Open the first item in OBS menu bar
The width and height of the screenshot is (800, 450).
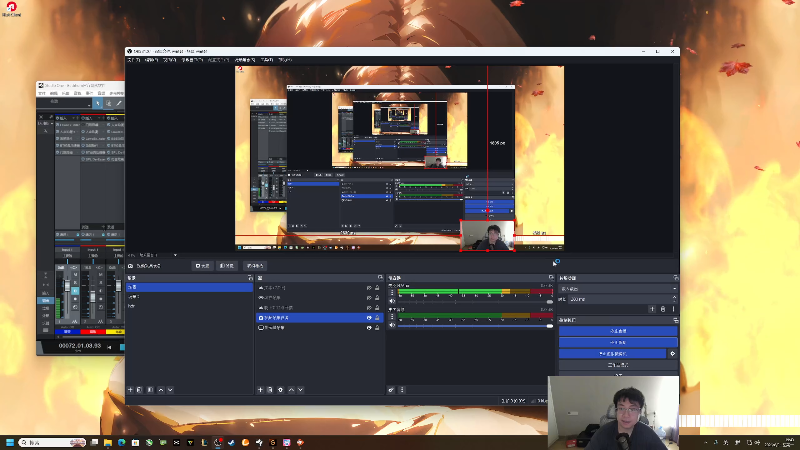click(134, 60)
